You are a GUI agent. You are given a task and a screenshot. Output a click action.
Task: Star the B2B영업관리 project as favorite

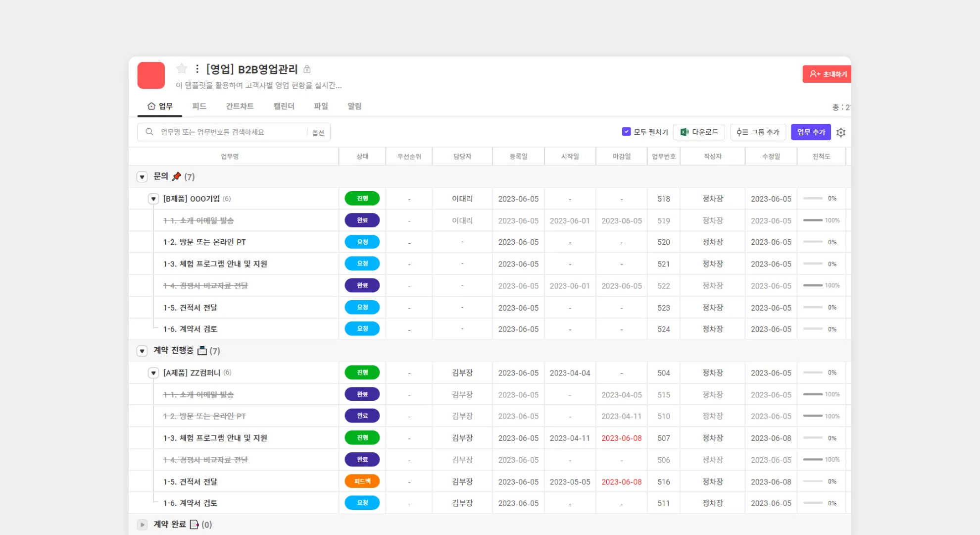(182, 68)
